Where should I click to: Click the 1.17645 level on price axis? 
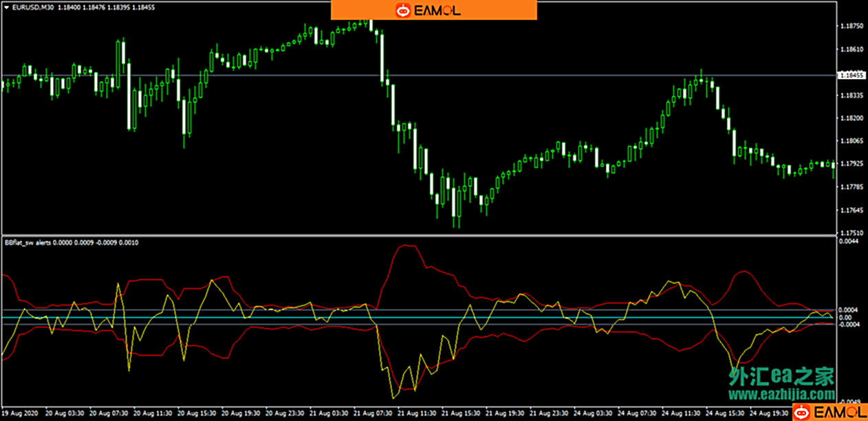click(x=851, y=210)
